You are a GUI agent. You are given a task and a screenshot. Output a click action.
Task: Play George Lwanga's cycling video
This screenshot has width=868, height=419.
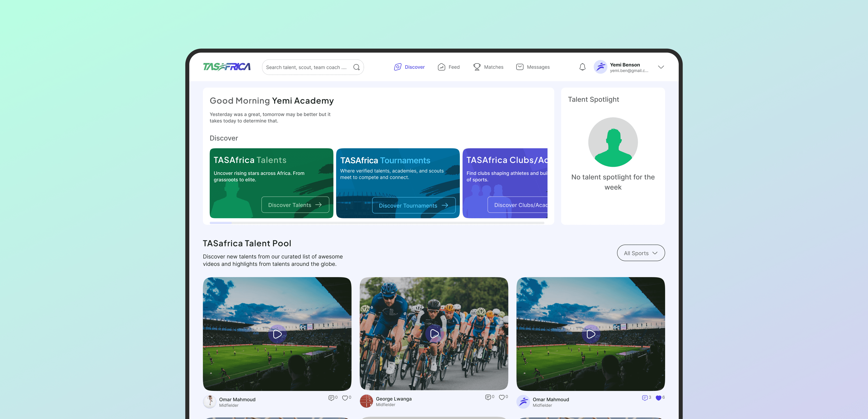coord(434,334)
